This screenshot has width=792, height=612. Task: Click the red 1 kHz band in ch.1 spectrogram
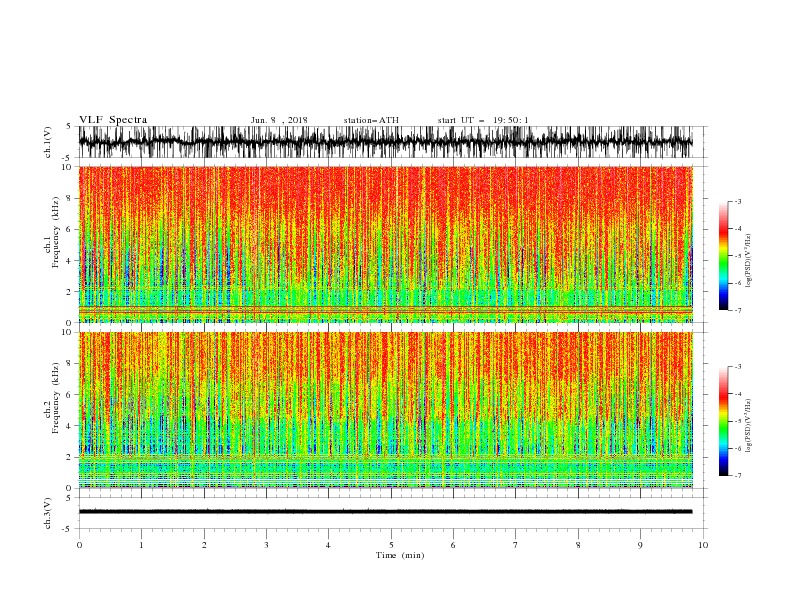(385, 307)
